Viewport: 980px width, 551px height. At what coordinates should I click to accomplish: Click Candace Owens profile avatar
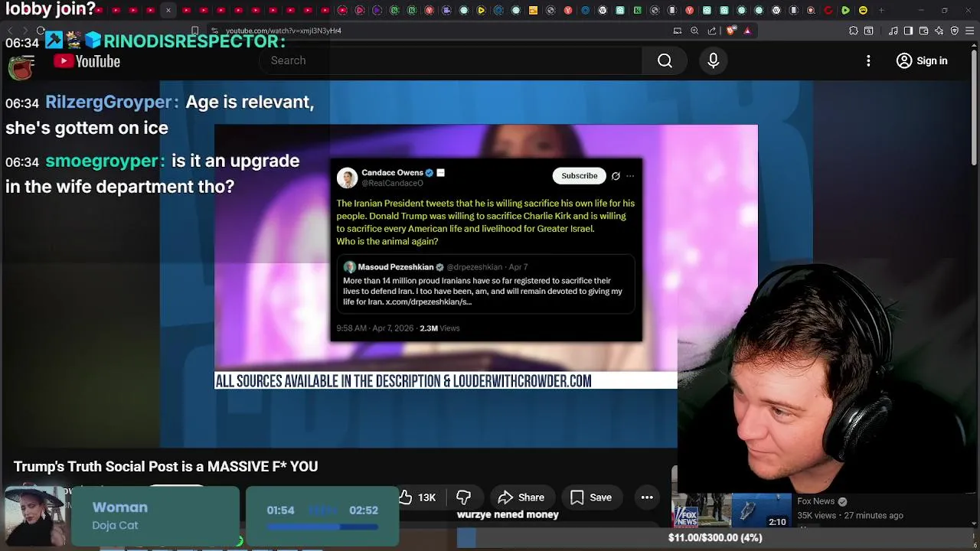(347, 178)
